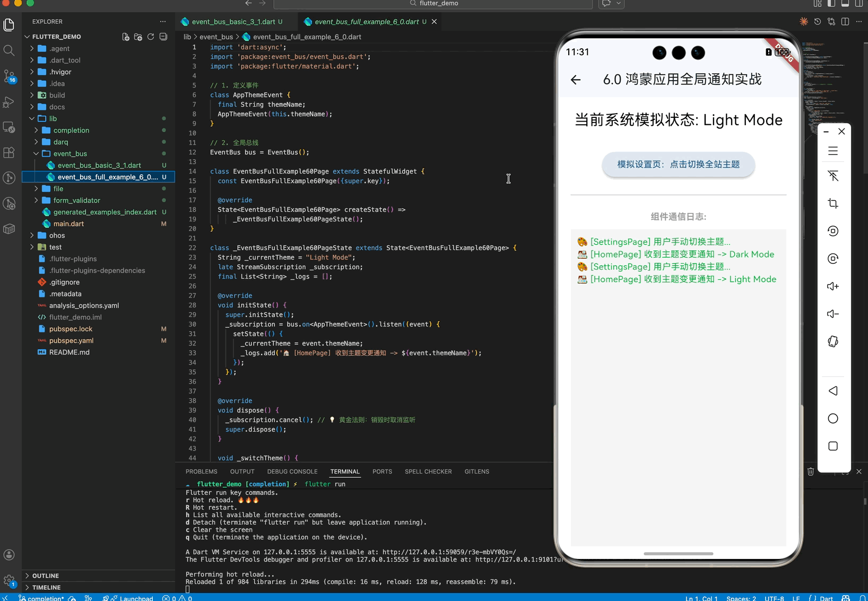The width and height of the screenshot is (868, 601).
Task: Switch to event_bus_basic_3_1.dart editor tab
Action: [x=232, y=22]
